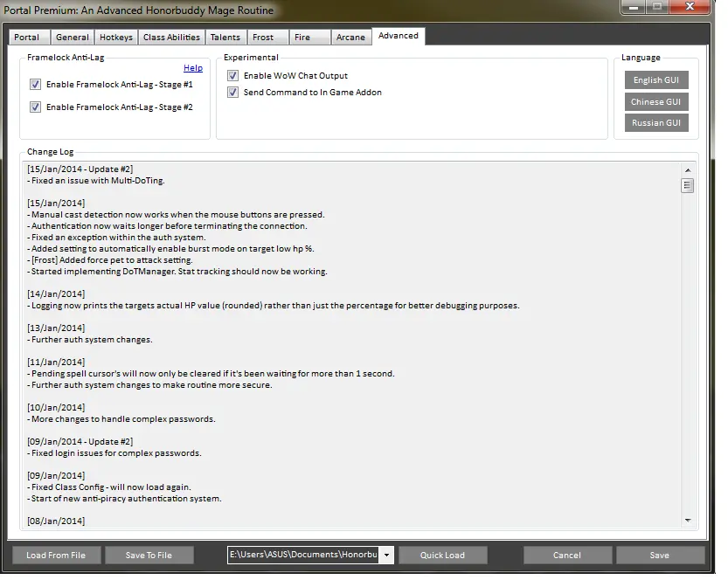Click Save To File button
The image size is (728, 580).
click(x=149, y=556)
